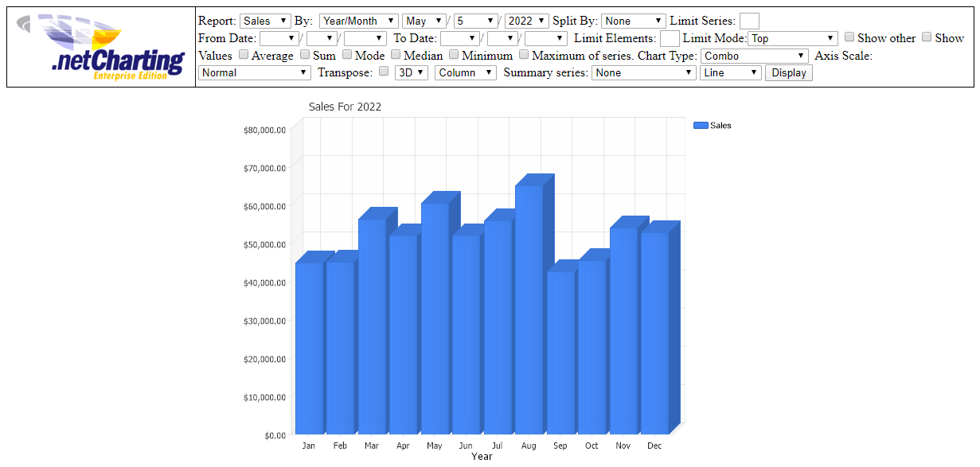Screen dimensions: 980x467
Task: Open the Chart Type Combo dropdown
Action: tap(755, 56)
